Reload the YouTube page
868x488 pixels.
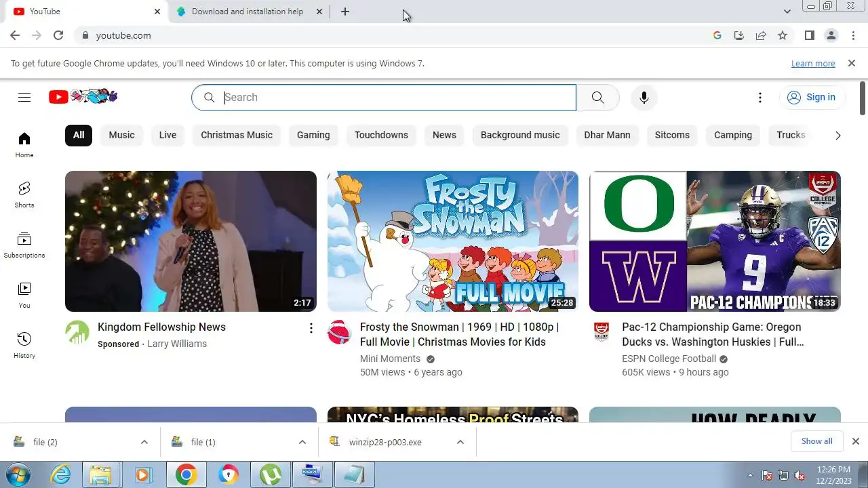coord(58,35)
